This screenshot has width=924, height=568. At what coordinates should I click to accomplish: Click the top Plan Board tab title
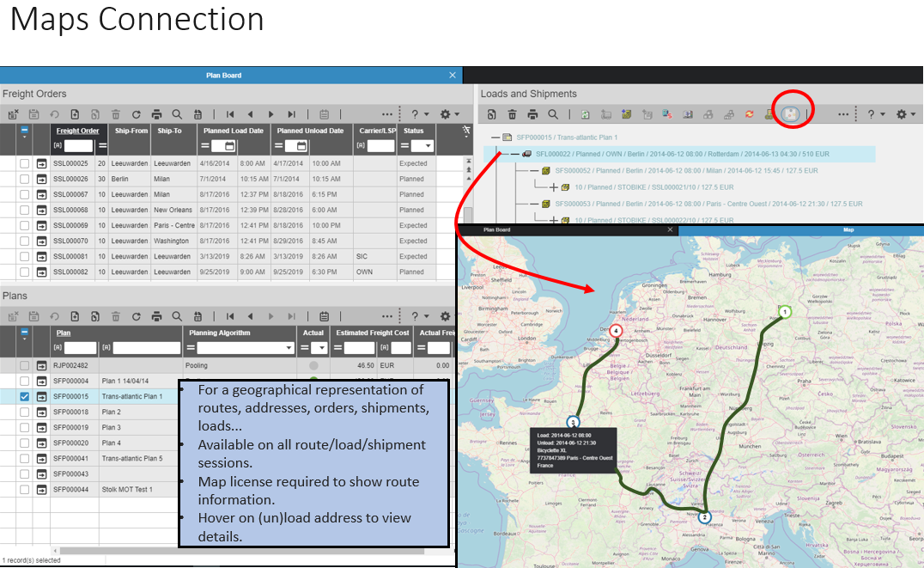coord(223,76)
